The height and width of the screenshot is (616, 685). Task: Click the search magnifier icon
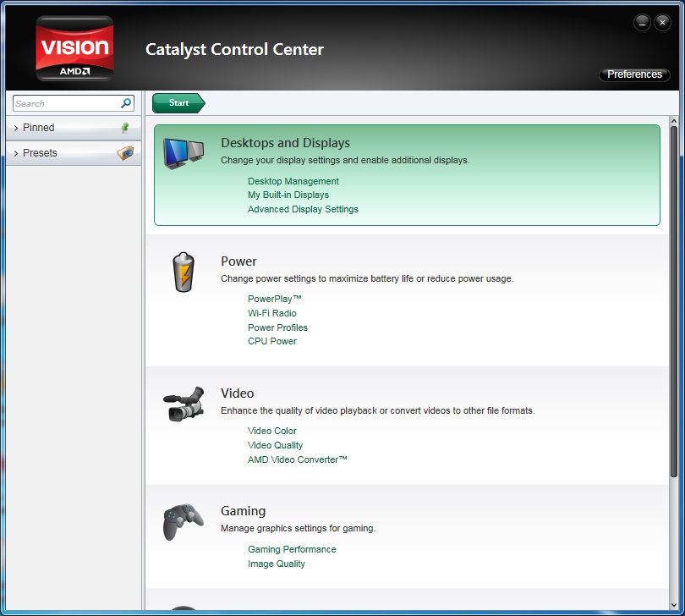126,103
